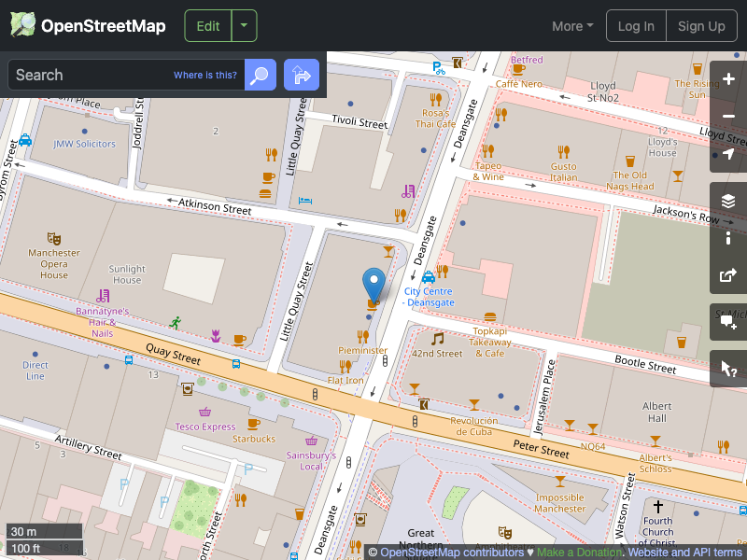Open the Make a Donation link
Screen dimensions: 747x560
click(x=579, y=552)
